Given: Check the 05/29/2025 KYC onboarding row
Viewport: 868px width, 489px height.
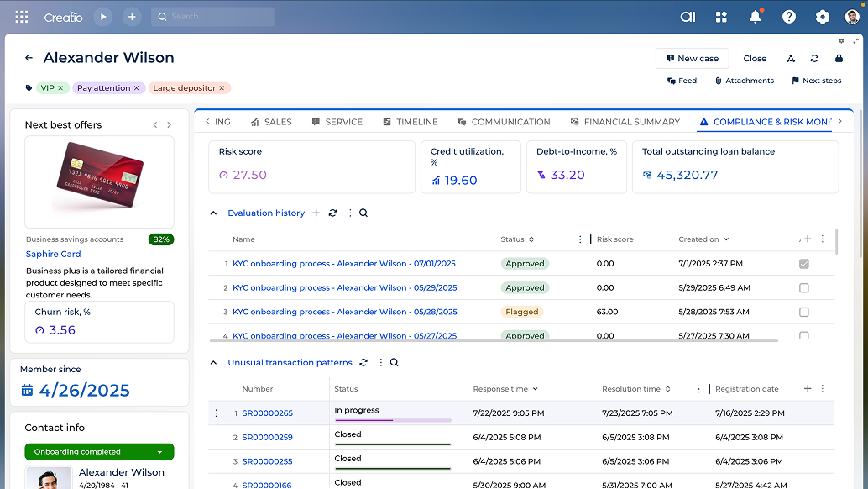Looking at the screenshot, I should tap(804, 287).
